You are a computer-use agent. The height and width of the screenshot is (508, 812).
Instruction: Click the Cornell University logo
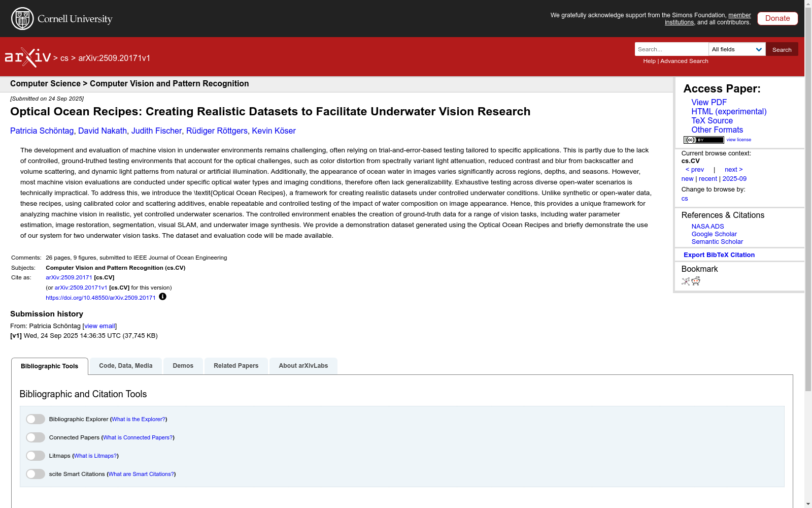[x=62, y=19]
